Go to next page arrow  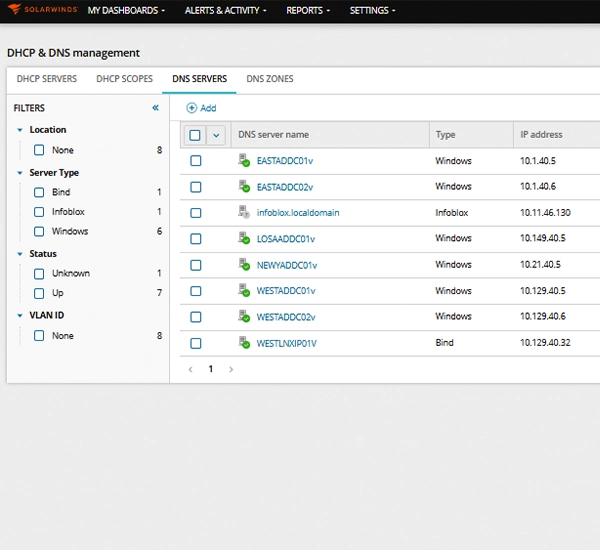231,369
